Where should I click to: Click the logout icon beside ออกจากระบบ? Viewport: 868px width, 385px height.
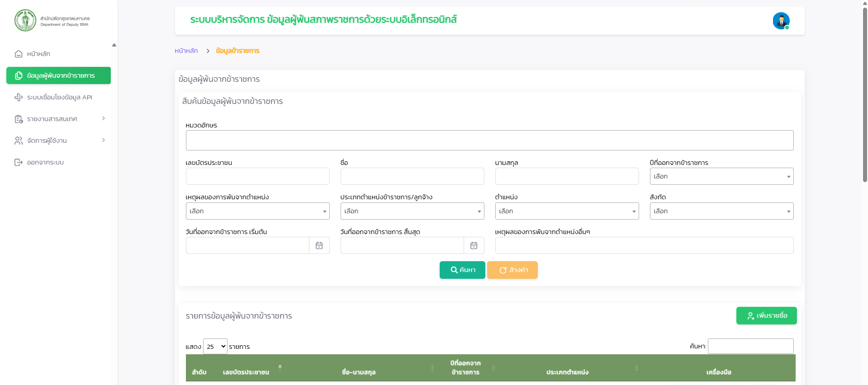point(19,162)
